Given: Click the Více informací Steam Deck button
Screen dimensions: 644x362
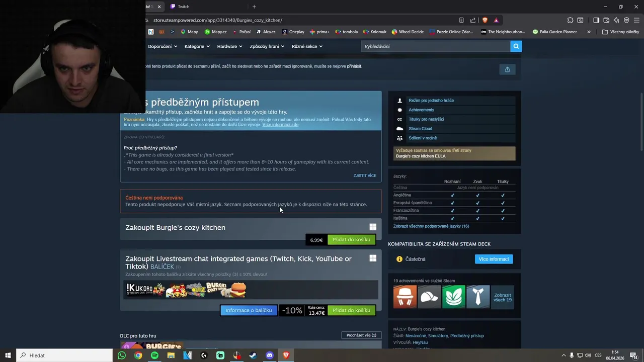Looking at the screenshot, I should coord(494,259).
